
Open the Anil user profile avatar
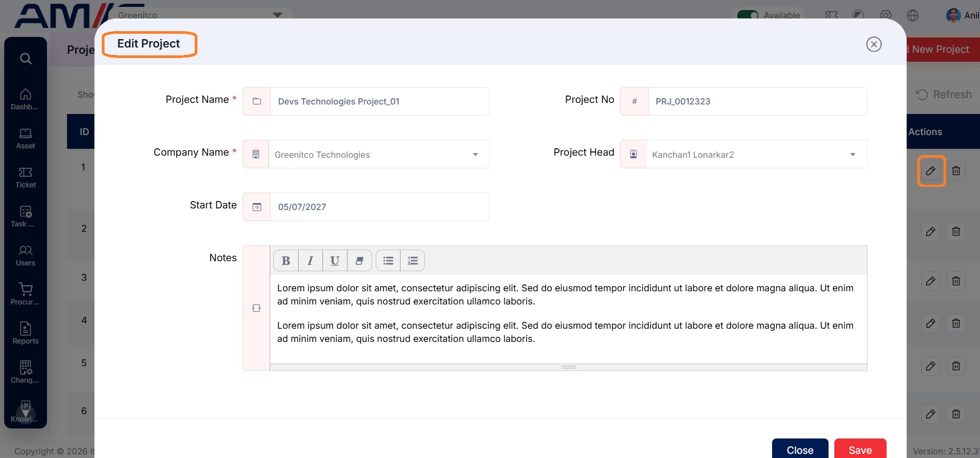(x=953, y=15)
